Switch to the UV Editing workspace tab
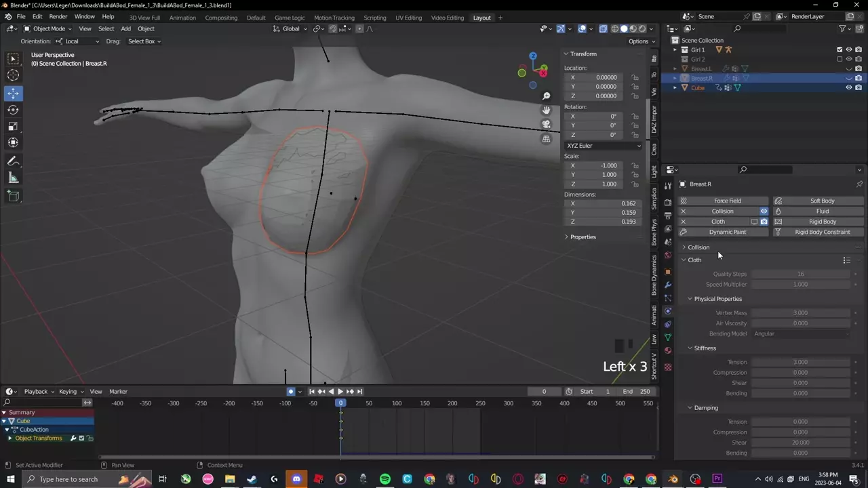Viewport: 868px width, 488px height. (x=408, y=18)
